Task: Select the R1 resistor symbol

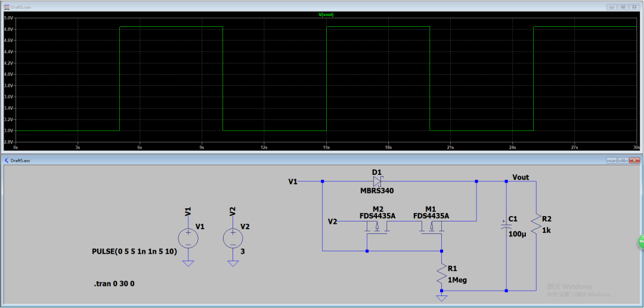Action: (x=441, y=273)
